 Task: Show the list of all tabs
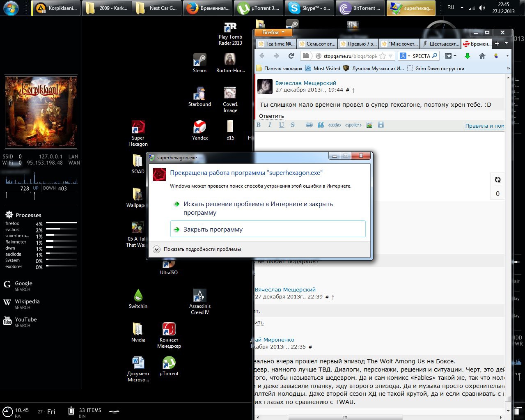pyautogui.click(x=506, y=43)
